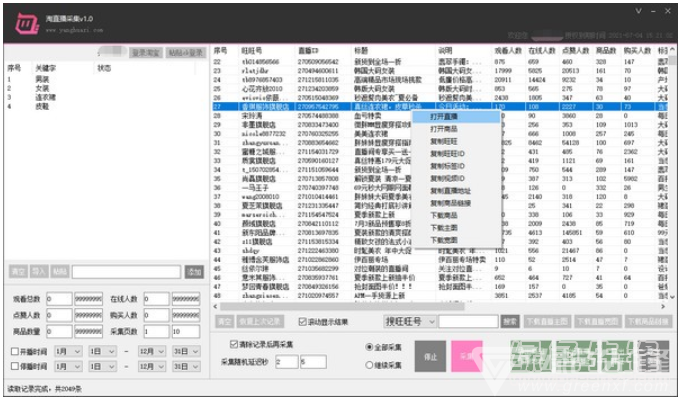The width and height of the screenshot is (679, 400).
Task: Open 开播时间 start day dropdown
Action: [x=102, y=352]
